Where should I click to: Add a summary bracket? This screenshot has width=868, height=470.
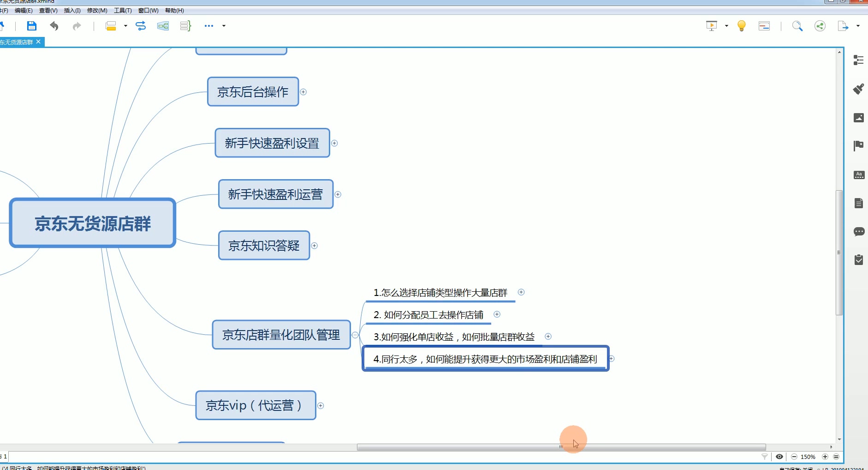pos(185,26)
